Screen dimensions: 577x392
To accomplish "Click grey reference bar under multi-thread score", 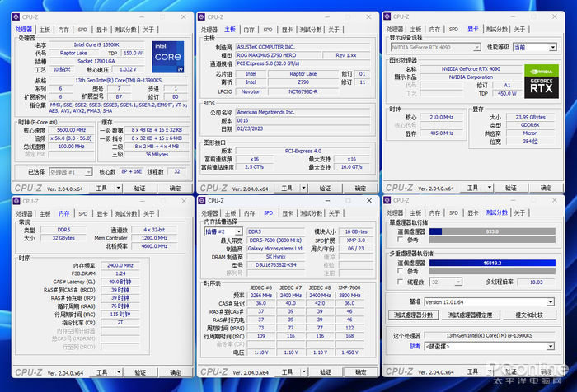I will (492, 271).
